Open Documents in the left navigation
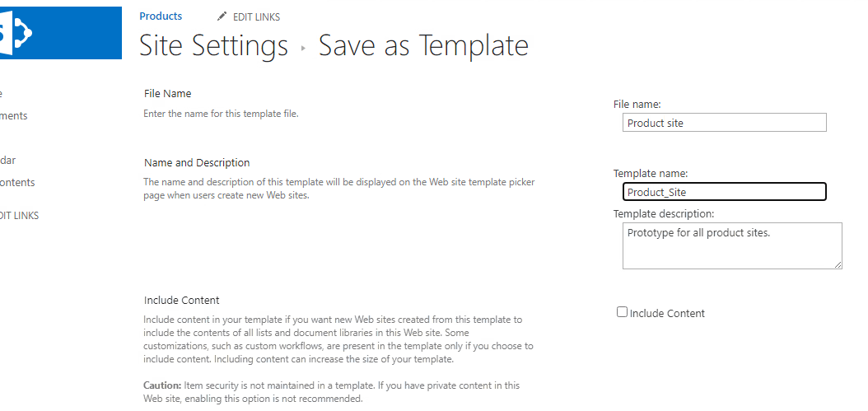This screenshot has width=868, height=411. pos(13,116)
